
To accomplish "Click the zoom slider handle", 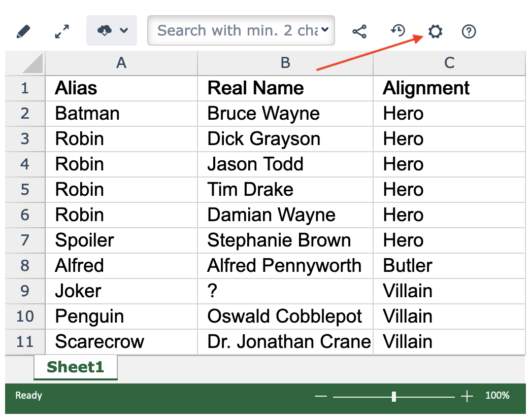I will 394,396.
